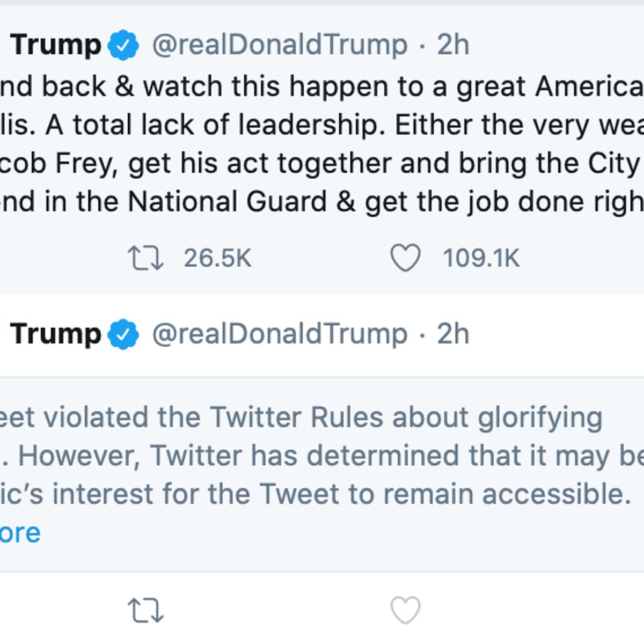Screen dimensions: 644x644
Task: Click the 26.5K retweet count
Action: pos(217,259)
